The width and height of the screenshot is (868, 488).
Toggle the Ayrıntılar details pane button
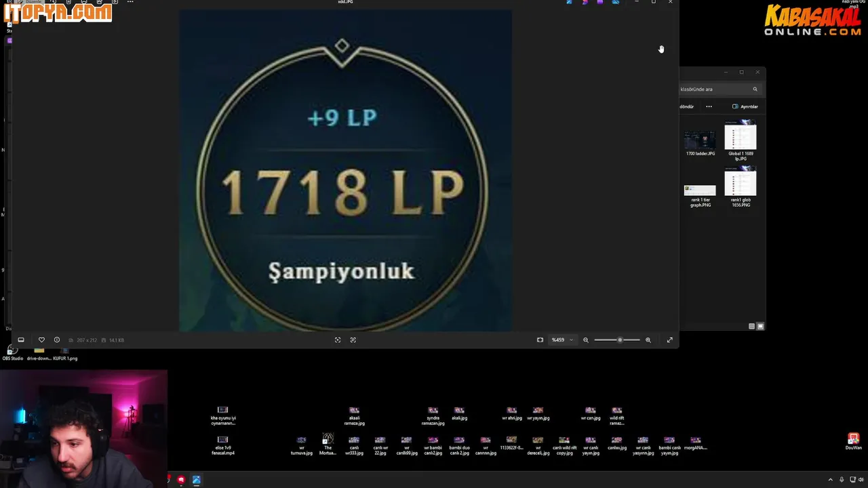(745, 106)
